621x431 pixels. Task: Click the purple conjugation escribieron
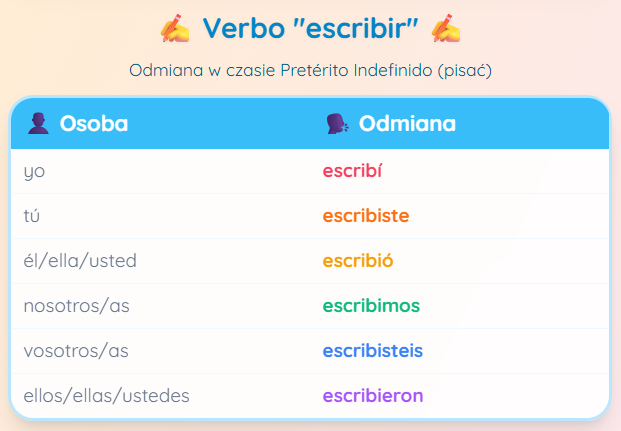click(373, 395)
